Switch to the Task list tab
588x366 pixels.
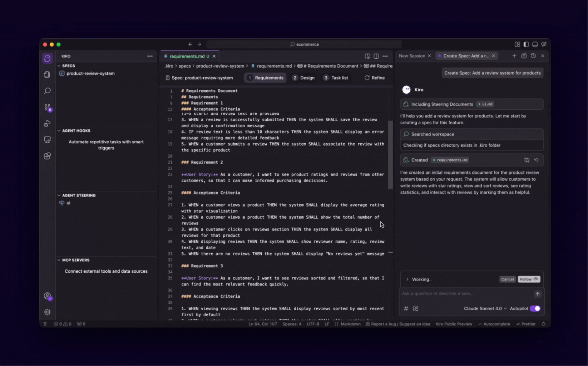(x=336, y=78)
